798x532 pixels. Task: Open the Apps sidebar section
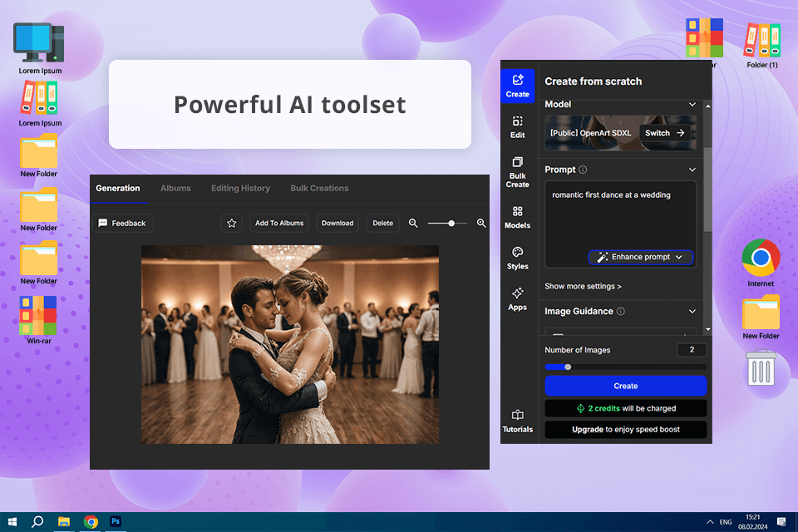pos(517,299)
